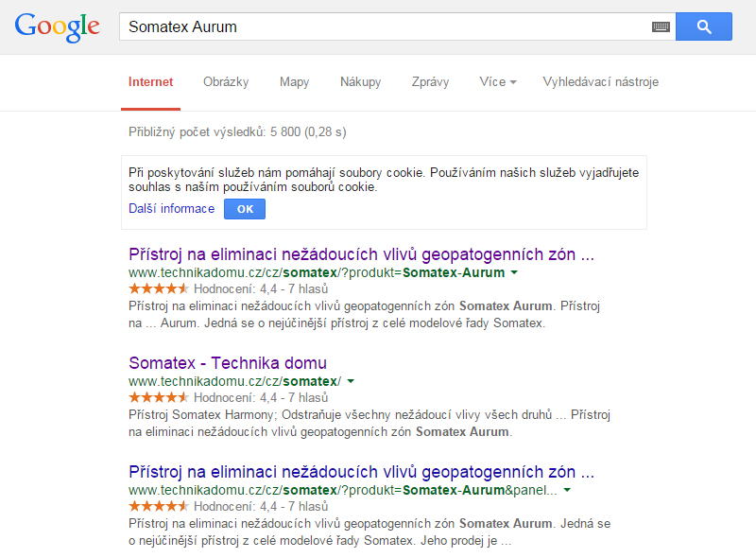Screen dimensions: 756x558
Task: Click the URL www.technikadomu.cz/cz/somatex/ of second result
Action: pyautogui.click(x=234, y=381)
